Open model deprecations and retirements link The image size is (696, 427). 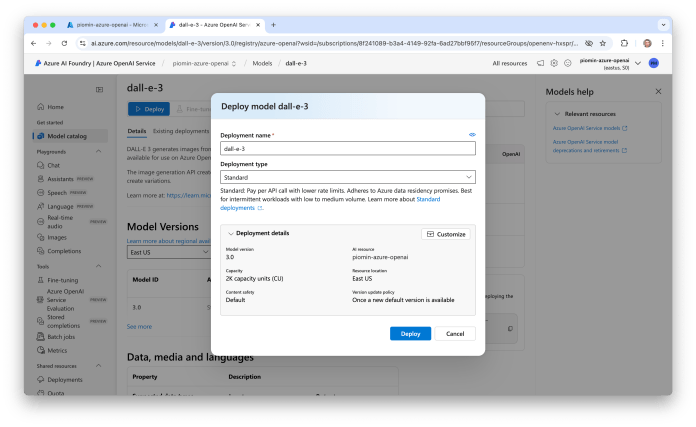click(589, 146)
